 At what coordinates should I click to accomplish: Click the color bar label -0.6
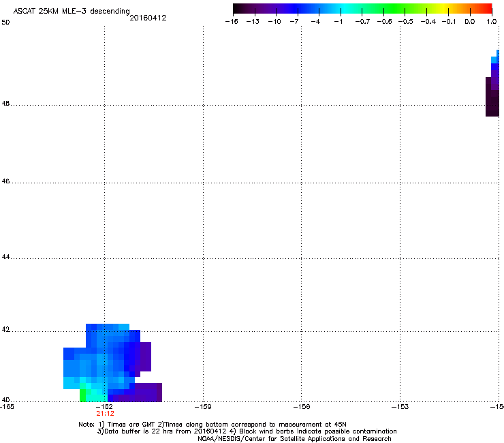tap(384, 22)
